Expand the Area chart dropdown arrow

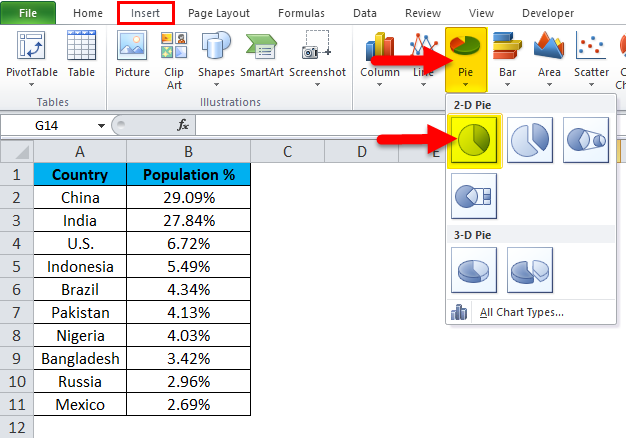[x=549, y=85]
